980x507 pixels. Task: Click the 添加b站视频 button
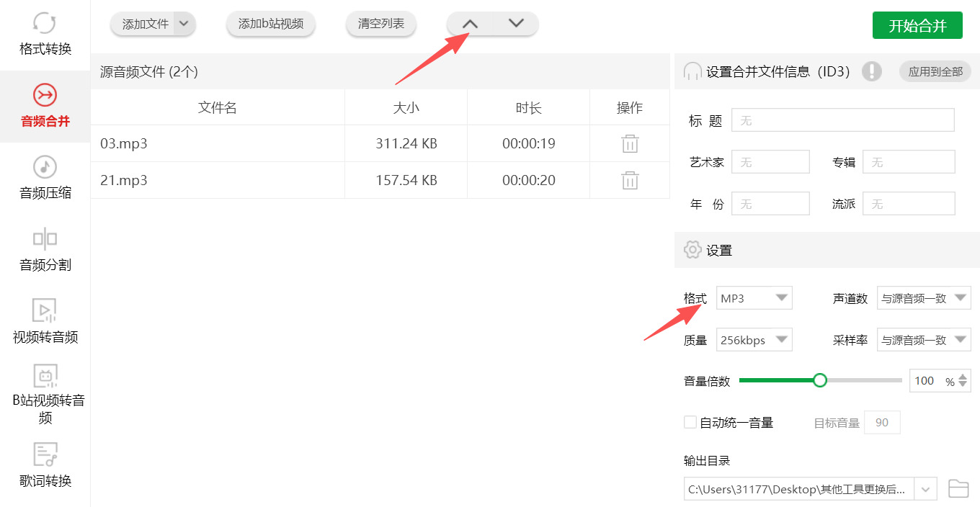[271, 24]
